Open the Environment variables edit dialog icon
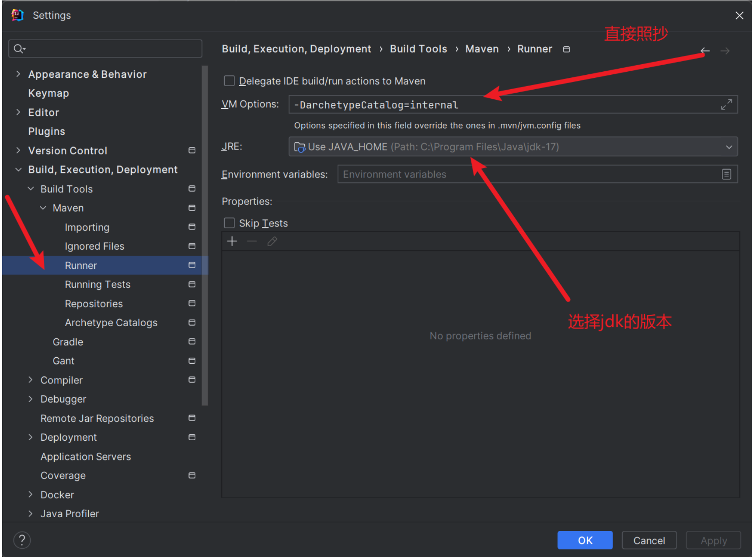 click(726, 174)
